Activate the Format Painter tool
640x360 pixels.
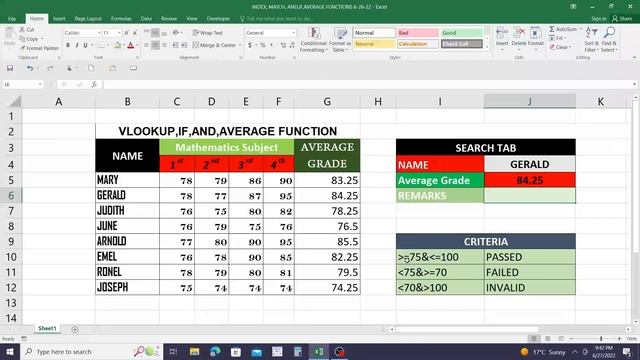click(39, 48)
